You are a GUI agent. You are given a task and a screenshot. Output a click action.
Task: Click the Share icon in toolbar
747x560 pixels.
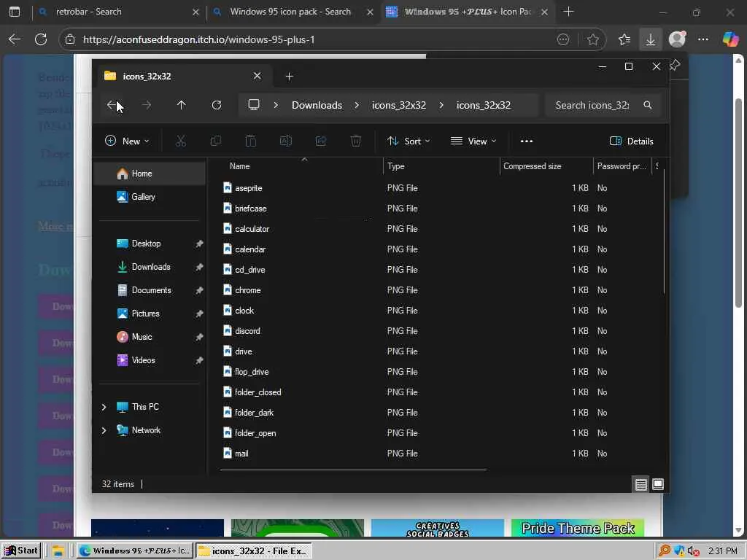coord(321,141)
